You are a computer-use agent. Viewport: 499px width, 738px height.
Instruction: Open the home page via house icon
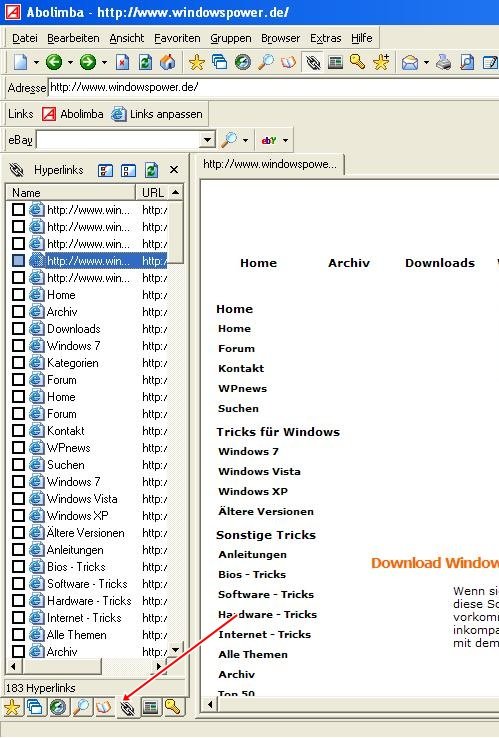168,62
